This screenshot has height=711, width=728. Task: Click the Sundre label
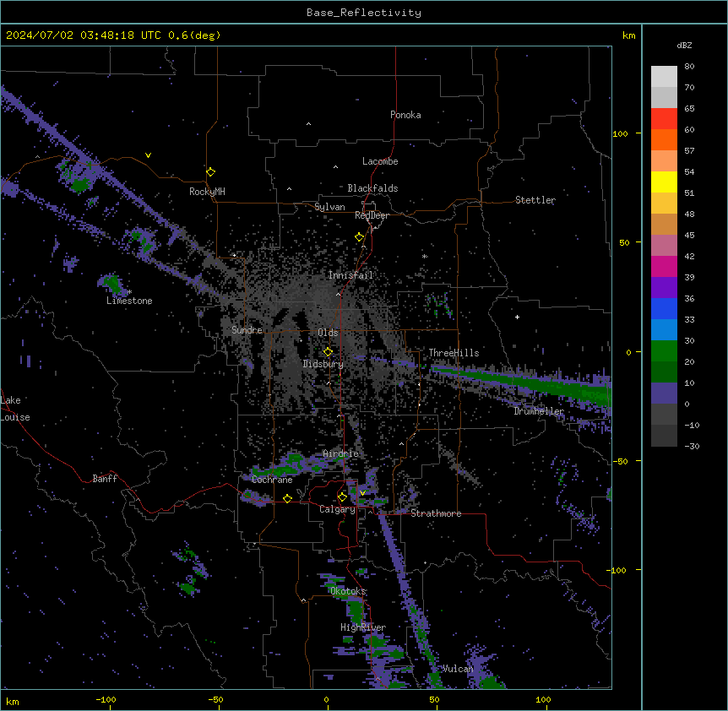tap(247, 330)
